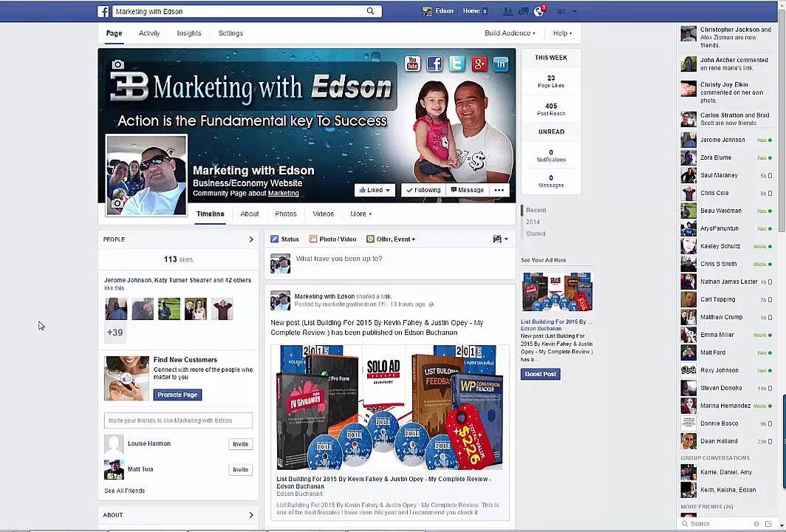The height and width of the screenshot is (532, 786).
Task: Open chat with Jerome Johnson
Action: pyautogui.click(x=727, y=140)
